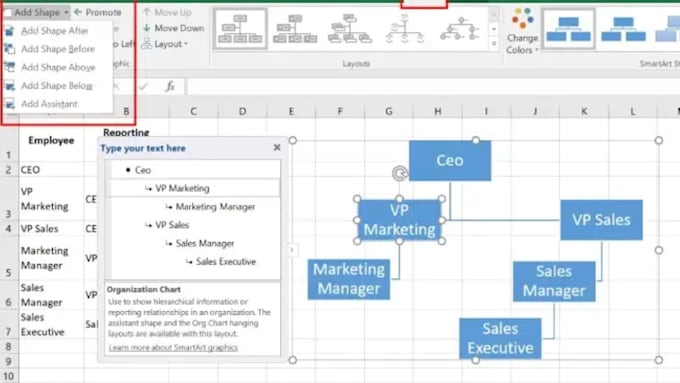Screen dimensions: 680x383
Task: Click the Marketing Manager shape in chart
Action: pos(349,279)
